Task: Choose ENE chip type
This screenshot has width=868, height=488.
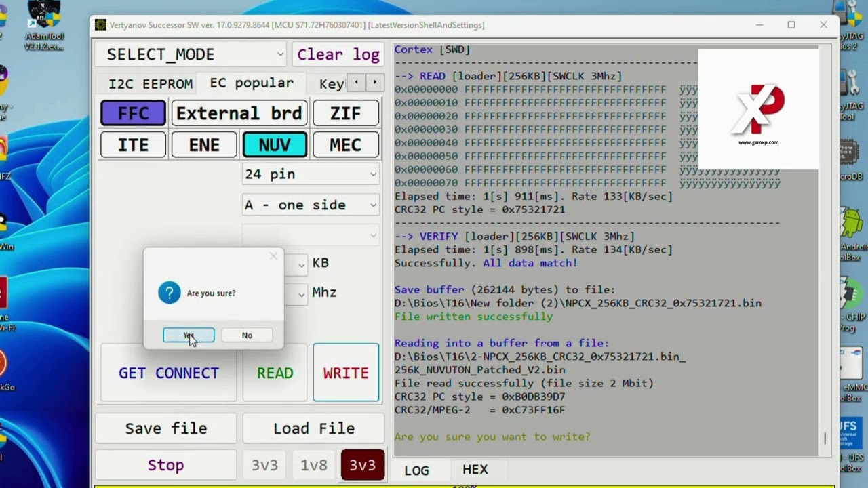Action: tap(204, 145)
